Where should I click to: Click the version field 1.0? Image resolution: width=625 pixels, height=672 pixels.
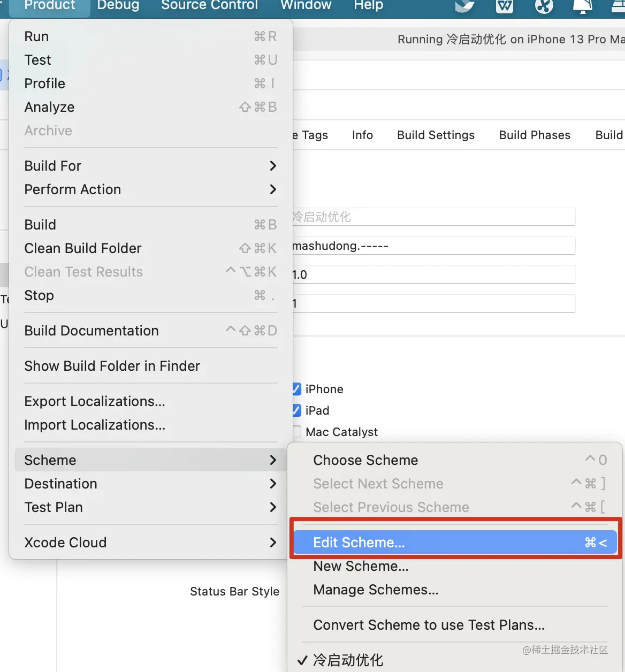[433, 274]
